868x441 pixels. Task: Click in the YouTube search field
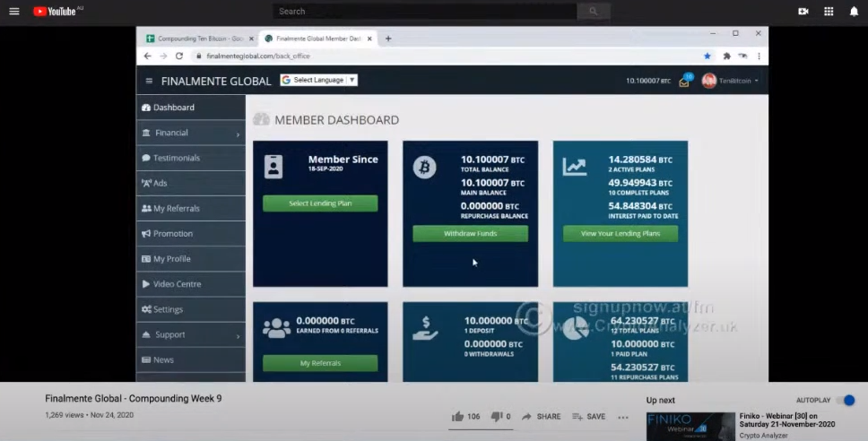[426, 11]
